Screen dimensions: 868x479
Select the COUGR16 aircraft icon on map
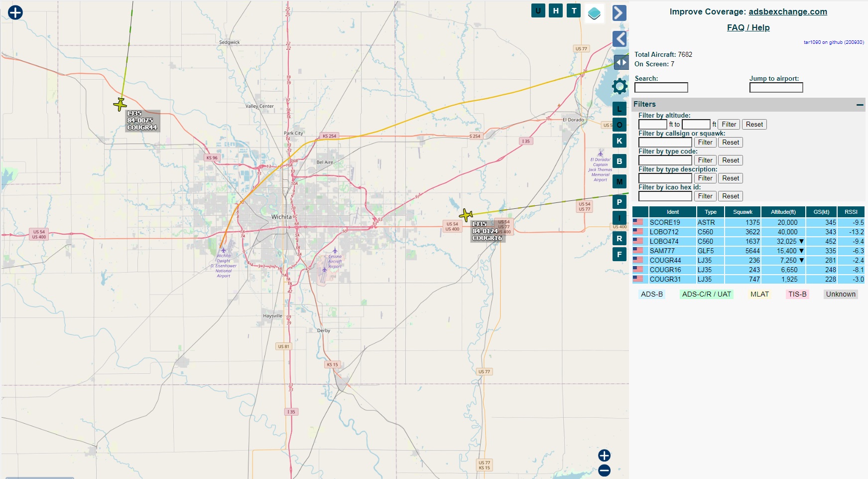click(x=466, y=215)
